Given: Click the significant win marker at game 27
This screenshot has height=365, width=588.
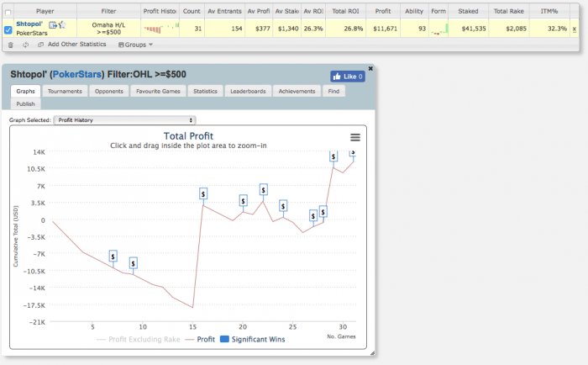Looking at the screenshot, I should pyautogui.click(x=313, y=215).
